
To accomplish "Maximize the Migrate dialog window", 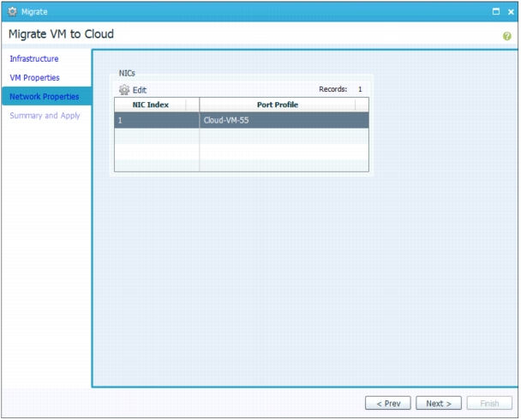I will click(496, 12).
